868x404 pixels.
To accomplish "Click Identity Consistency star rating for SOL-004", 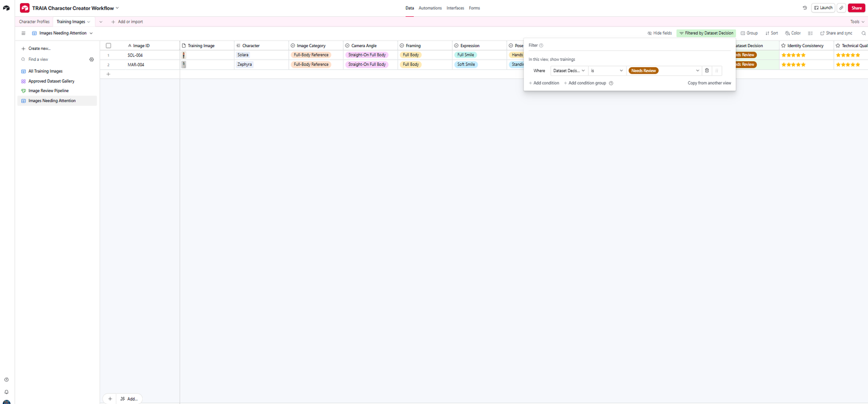I will 793,55.
